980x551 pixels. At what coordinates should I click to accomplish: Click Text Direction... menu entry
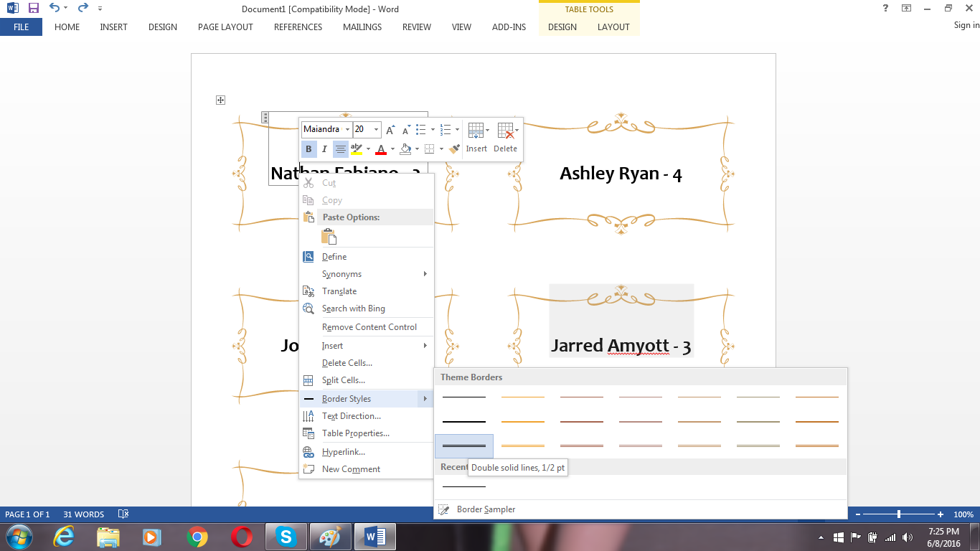[x=367, y=416]
